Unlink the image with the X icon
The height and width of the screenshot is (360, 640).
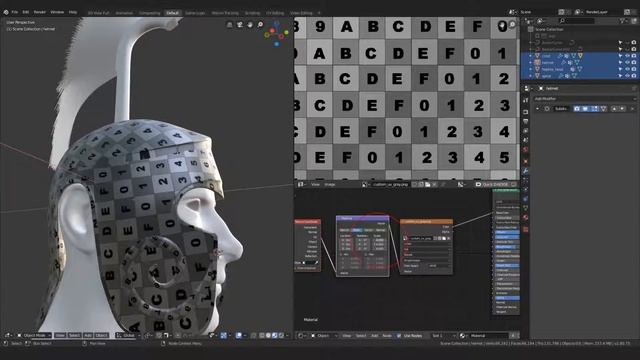(435, 184)
